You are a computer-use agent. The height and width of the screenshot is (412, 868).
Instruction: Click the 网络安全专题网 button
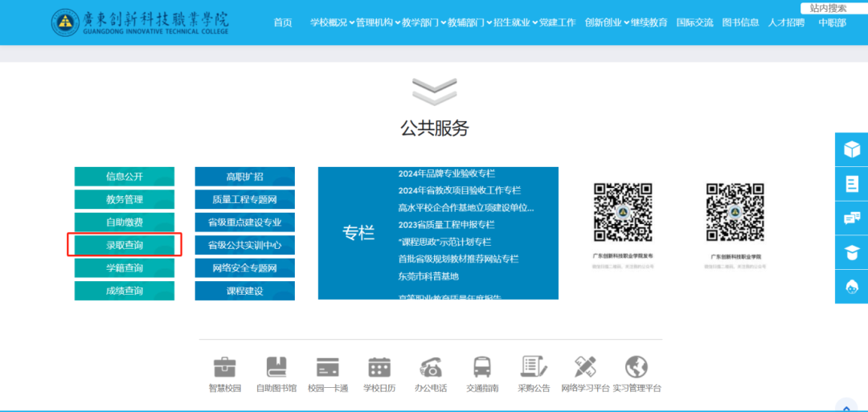pyautogui.click(x=244, y=268)
